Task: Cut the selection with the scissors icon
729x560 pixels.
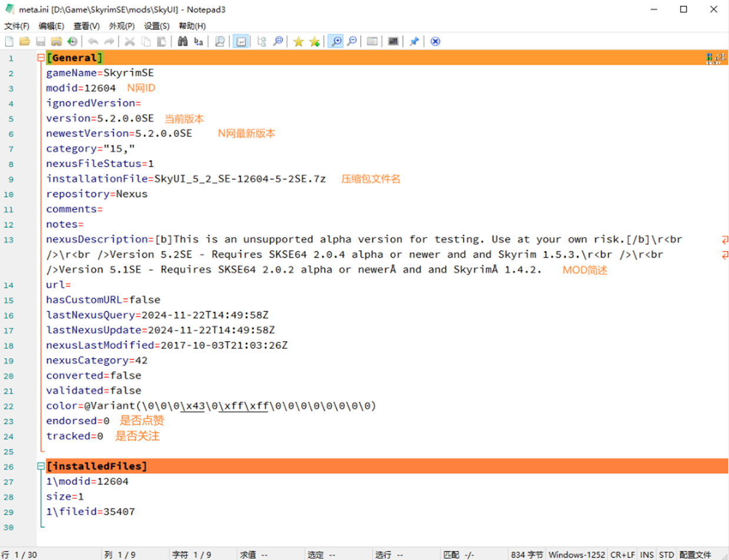Action: point(129,41)
